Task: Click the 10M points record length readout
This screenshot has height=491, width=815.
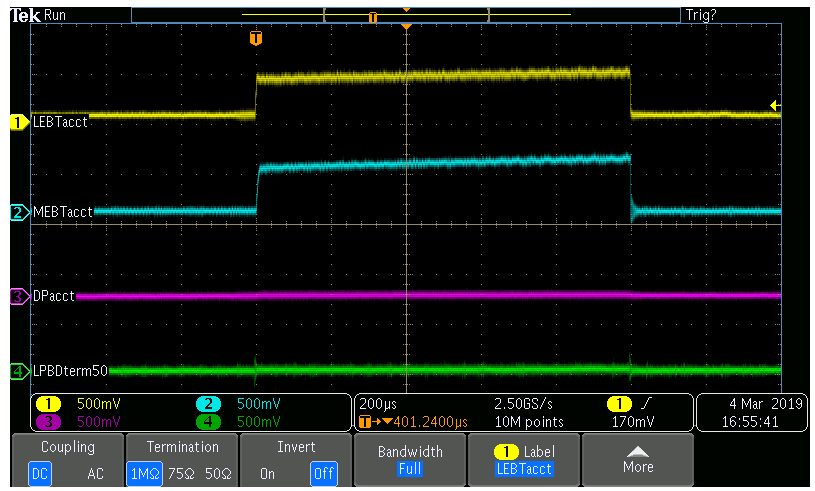Action: pyautogui.click(x=529, y=421)
